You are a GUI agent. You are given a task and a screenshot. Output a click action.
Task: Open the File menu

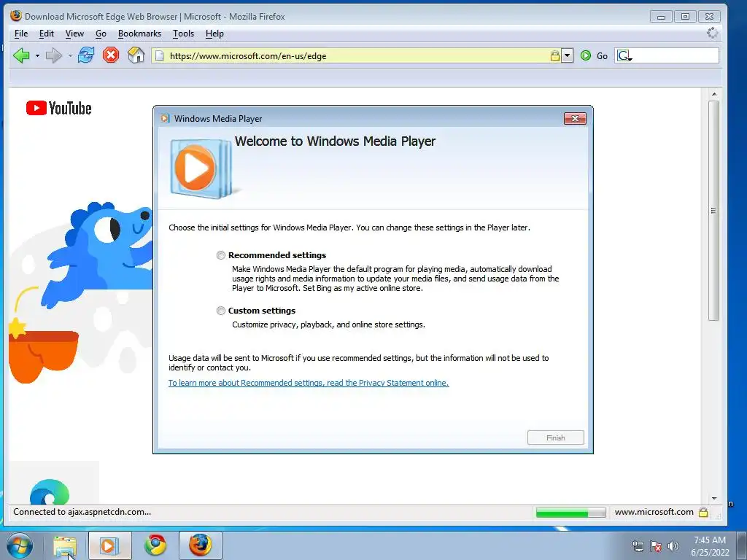pyautogui.click(x=21, y=34)
